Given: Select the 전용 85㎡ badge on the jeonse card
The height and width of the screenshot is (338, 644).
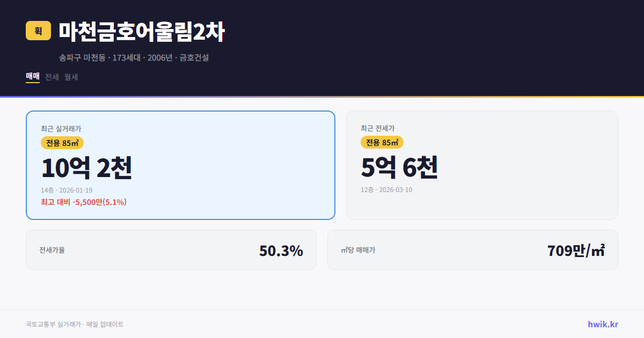Looking at the screenshot, I should click(383, 143).
